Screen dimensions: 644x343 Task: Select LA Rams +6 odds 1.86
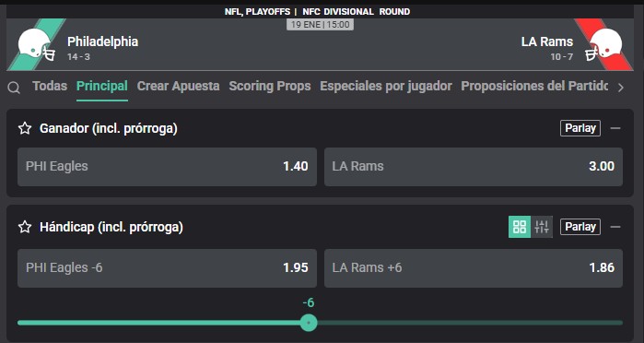(474, 268)
